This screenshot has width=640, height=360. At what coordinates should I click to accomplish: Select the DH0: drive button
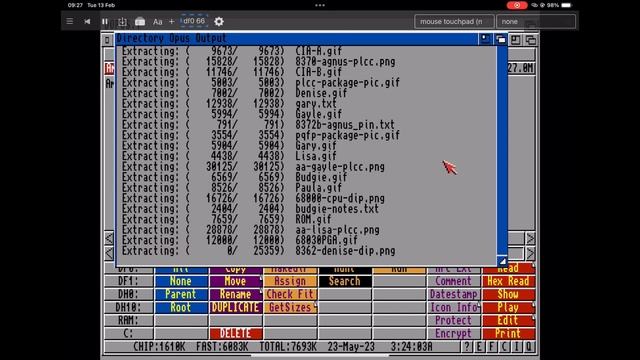pyautogui.click(x=129, y=294)
